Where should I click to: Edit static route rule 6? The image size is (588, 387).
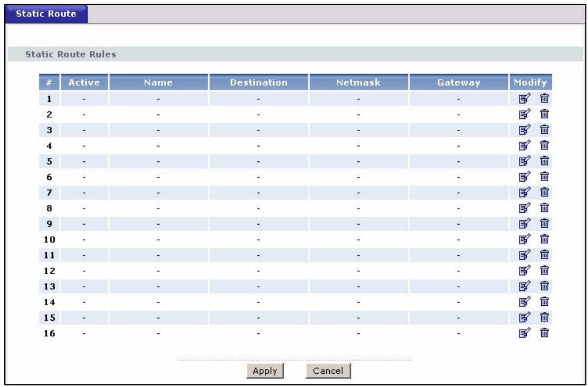point(525,176)
